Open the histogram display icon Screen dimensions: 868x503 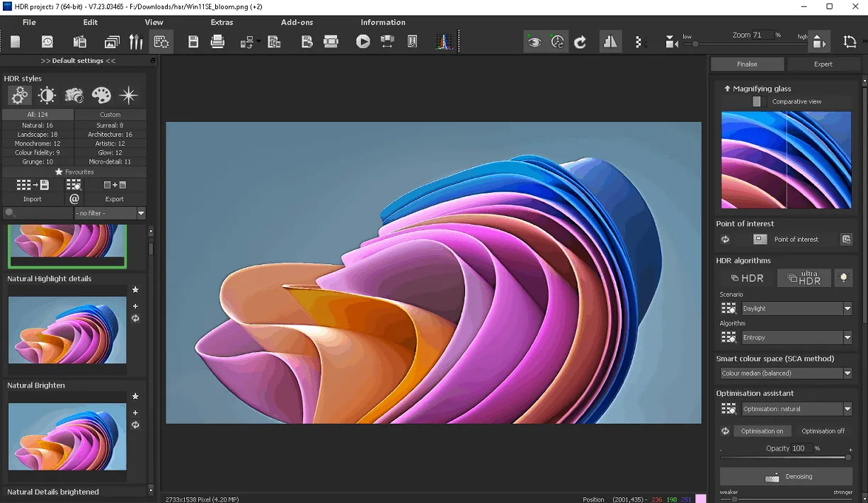[444, 42]
